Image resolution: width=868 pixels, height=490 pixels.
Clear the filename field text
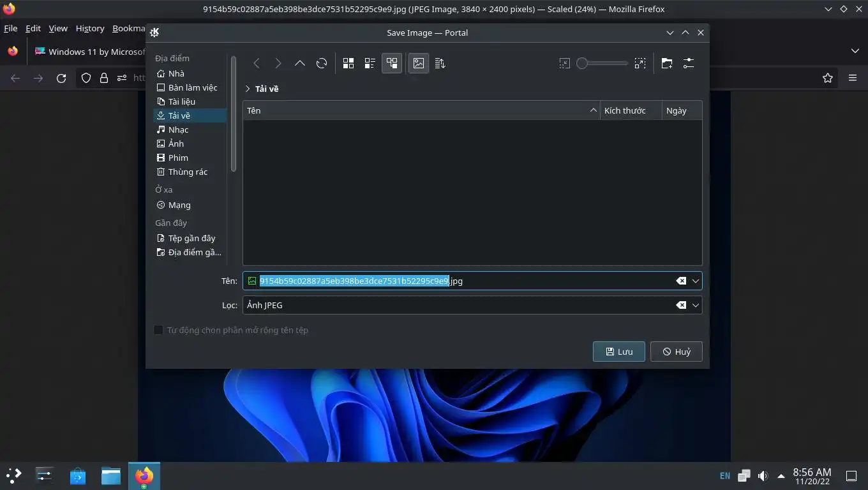pos(681,281)
